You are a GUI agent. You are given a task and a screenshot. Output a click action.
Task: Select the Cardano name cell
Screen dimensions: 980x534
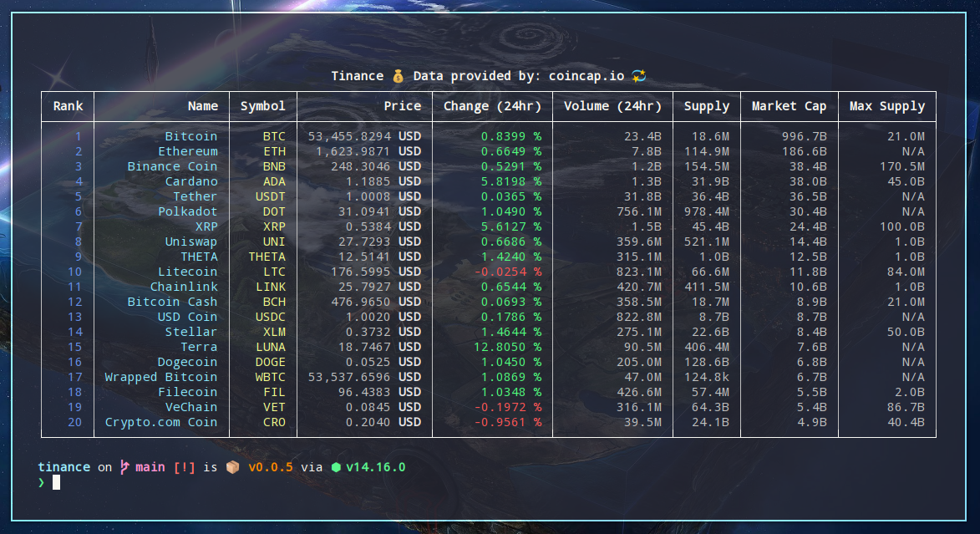coord(191,181)
